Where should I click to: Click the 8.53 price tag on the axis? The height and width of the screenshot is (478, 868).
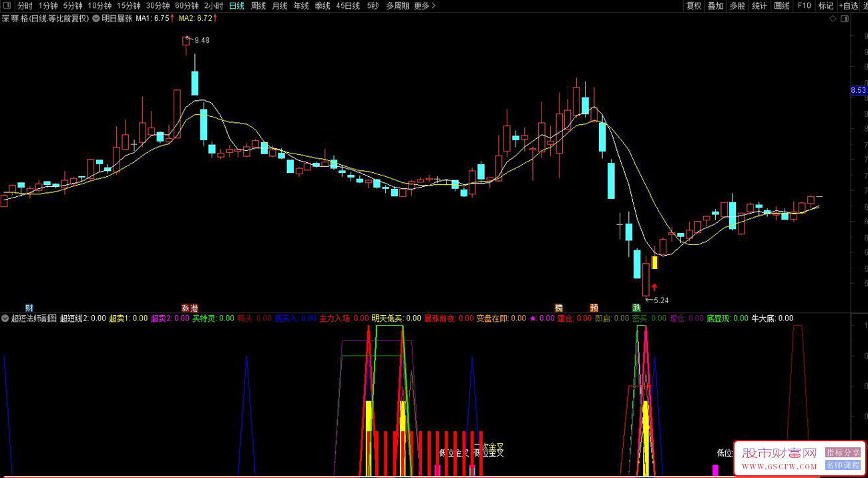point(859,90)
